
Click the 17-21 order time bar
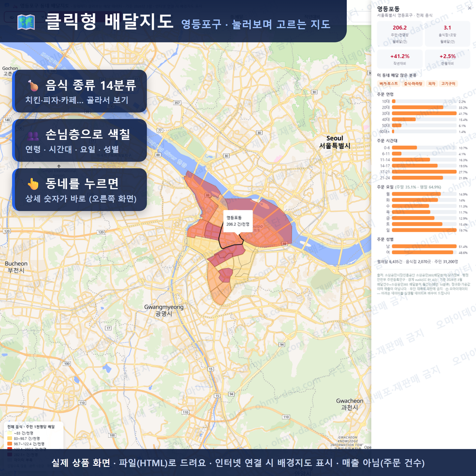pyautogui.click(x=424, y=172)
